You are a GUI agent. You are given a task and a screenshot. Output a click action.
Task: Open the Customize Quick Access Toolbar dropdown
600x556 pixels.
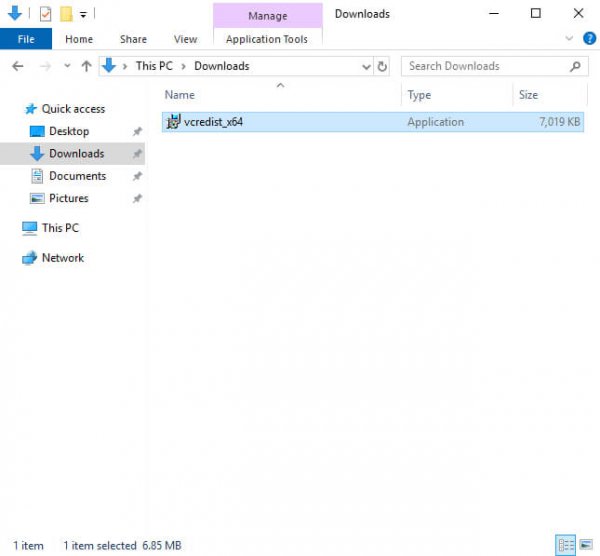[83, 15]
